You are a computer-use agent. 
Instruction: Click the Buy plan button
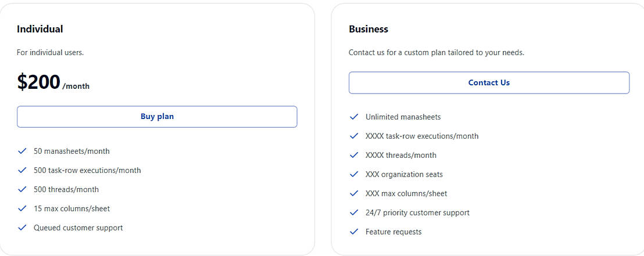(x=157, y=117)
